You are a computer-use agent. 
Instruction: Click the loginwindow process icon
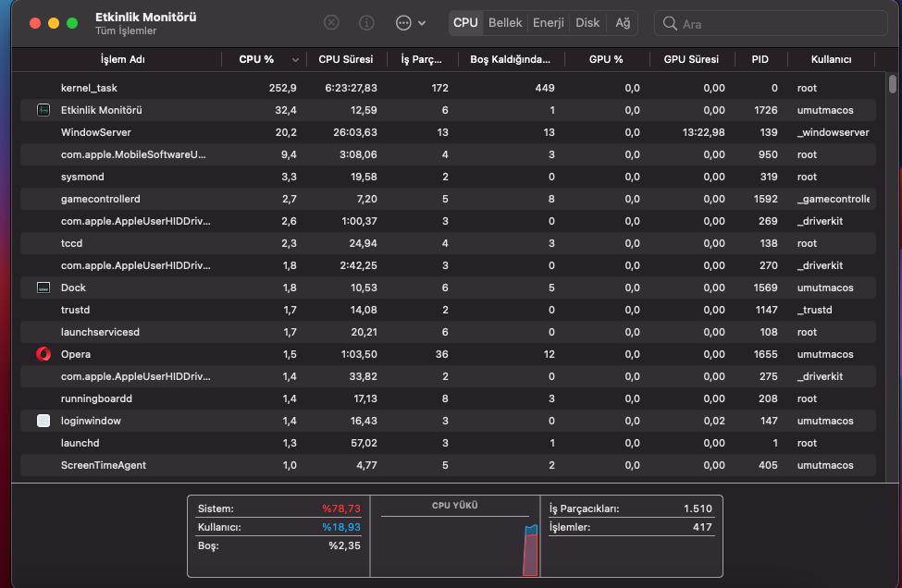[43, 421]
